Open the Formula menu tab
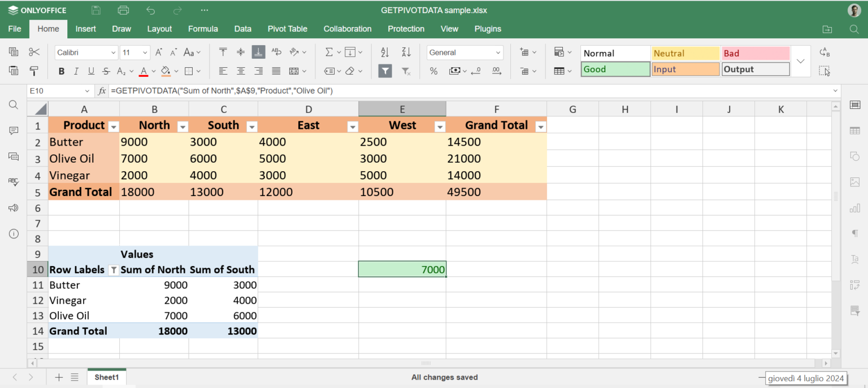The width and height of the screenshot is (868, 388). coord(203,29)
